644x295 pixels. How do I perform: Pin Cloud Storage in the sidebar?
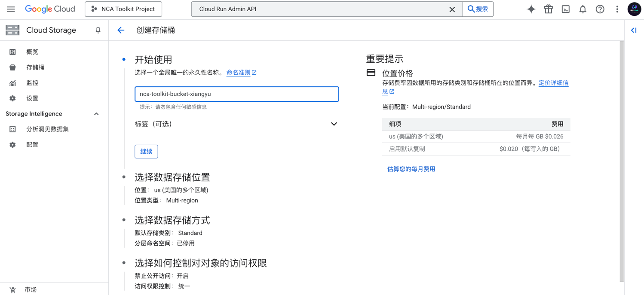(98, 30)
